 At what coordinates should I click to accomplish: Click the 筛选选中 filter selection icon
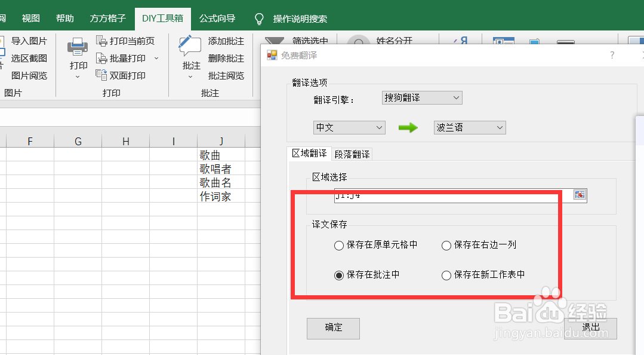[x=275, y=39]
